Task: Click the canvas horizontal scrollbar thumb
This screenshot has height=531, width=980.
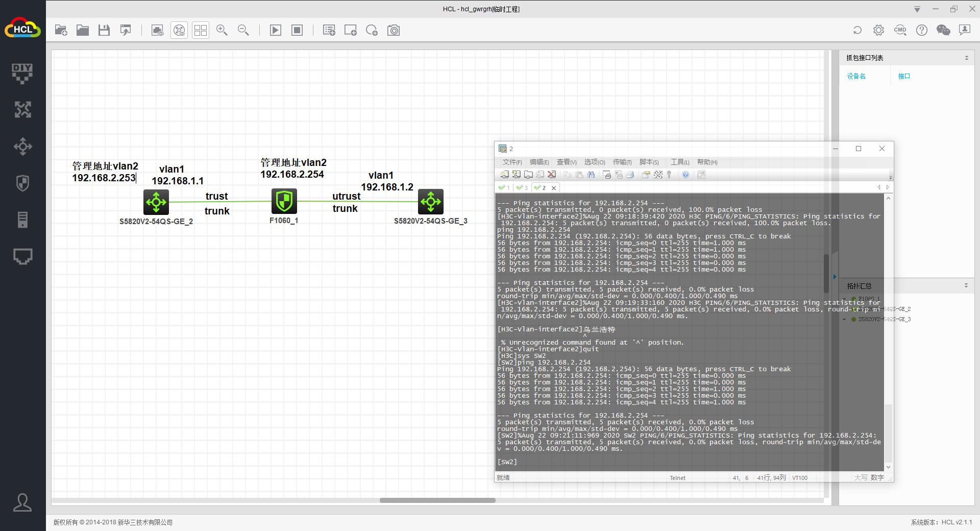Action: point(437,500)
